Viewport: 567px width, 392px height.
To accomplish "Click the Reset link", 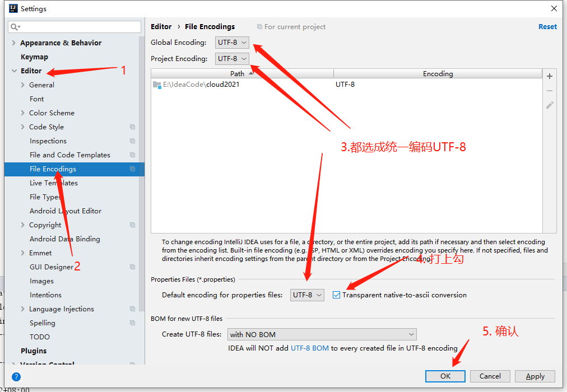I will point(547,27).
